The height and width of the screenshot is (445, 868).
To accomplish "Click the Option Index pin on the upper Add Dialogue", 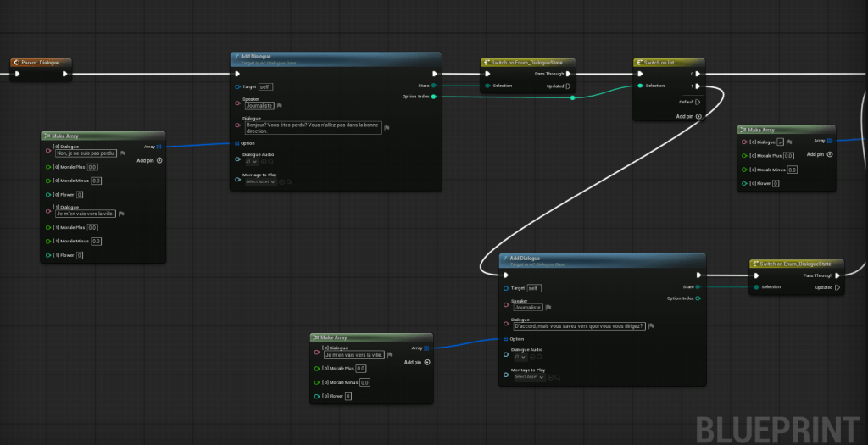I will 434,97.
